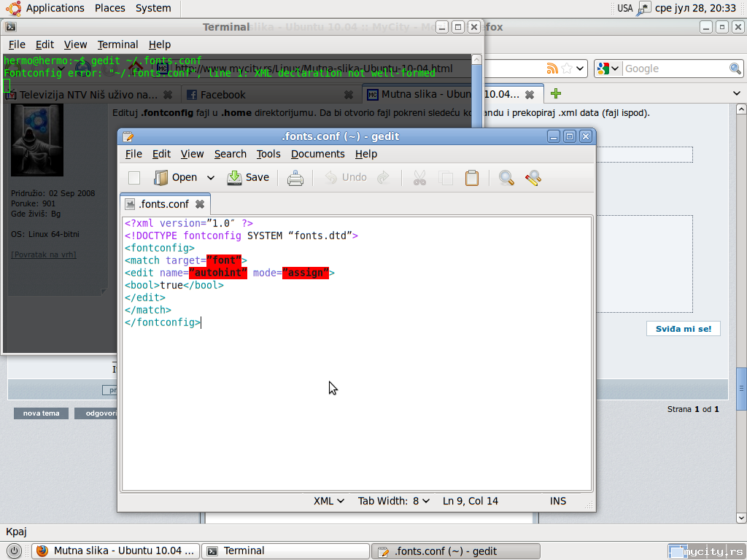Open the Firefox URL history dropdown
Image resolution: width=747 pixels, height=560 pixels.
click(580, 69)
